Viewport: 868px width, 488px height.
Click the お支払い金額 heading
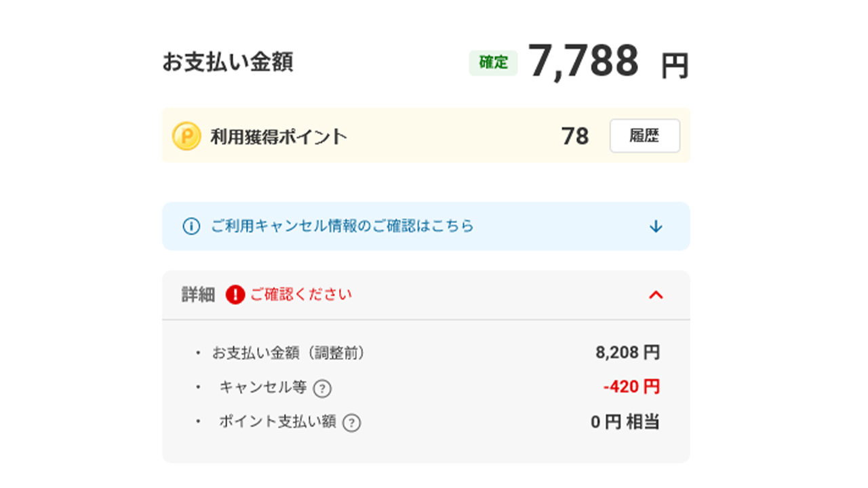click(x=228, y=62)
